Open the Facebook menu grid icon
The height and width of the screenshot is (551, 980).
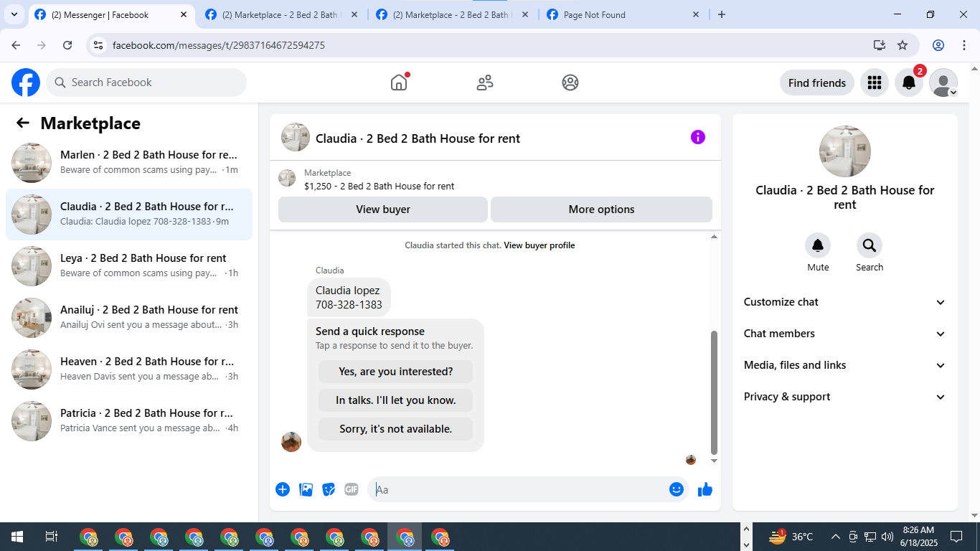pos(875,83)
